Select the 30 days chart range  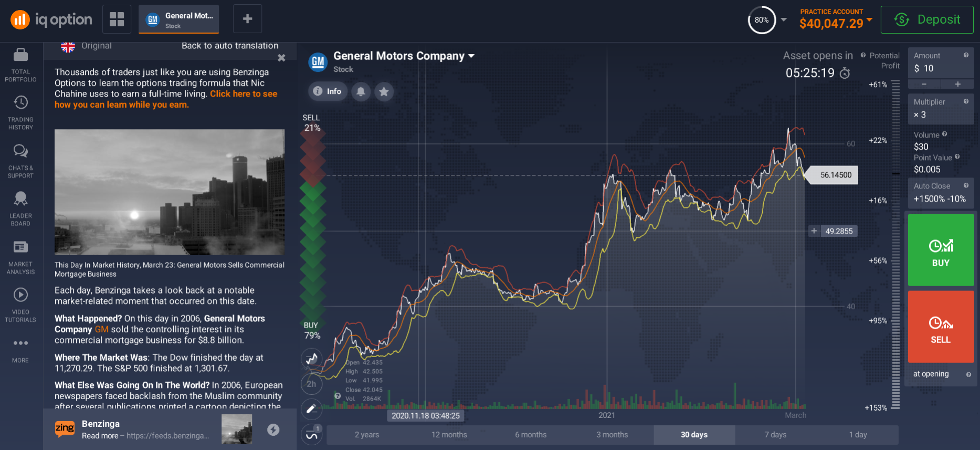point(694,435)
